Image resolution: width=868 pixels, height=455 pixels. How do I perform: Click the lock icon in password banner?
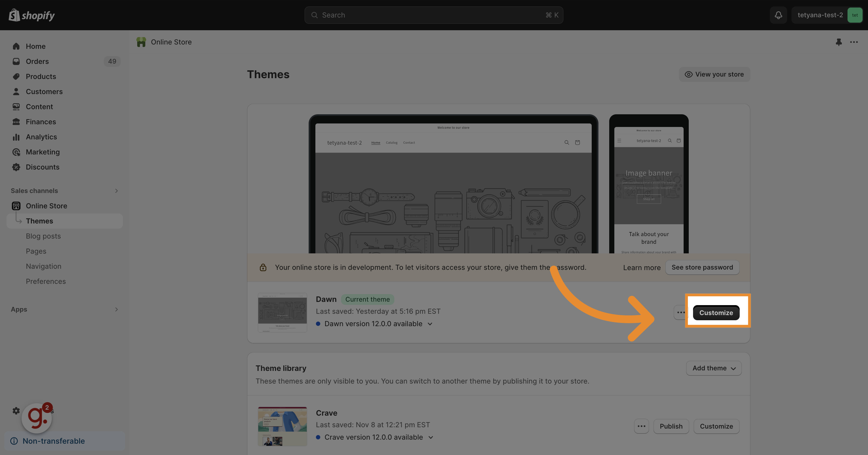coord(263,267)
